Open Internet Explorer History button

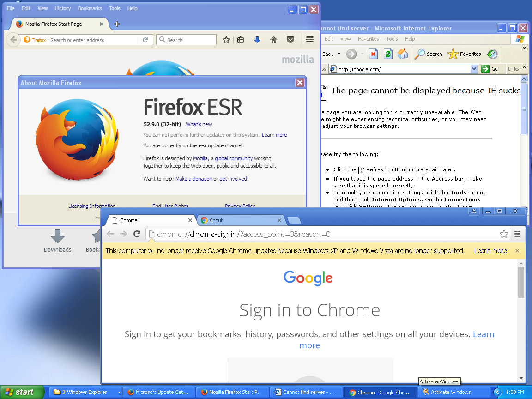(x=492, y=54)
